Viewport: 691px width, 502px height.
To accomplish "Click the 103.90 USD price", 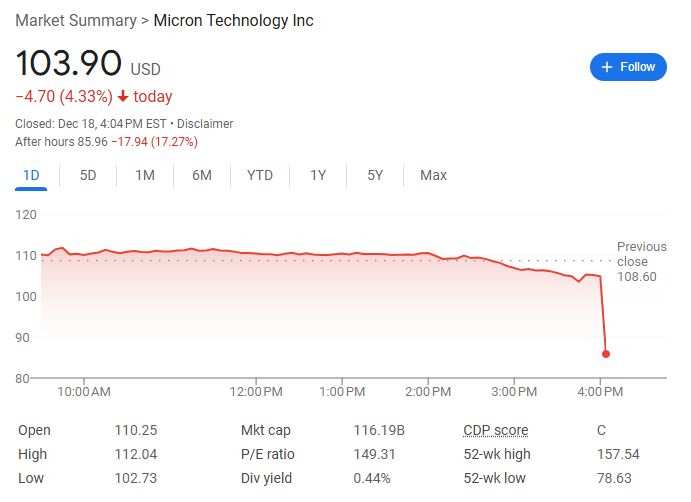I will (x=68, y=64).
